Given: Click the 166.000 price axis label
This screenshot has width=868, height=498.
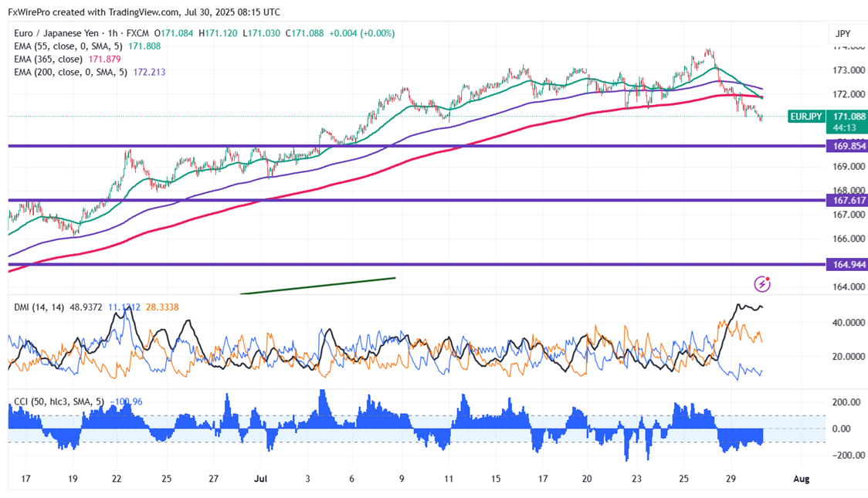Looking at the screenshot, I should [x=849, y=239].
